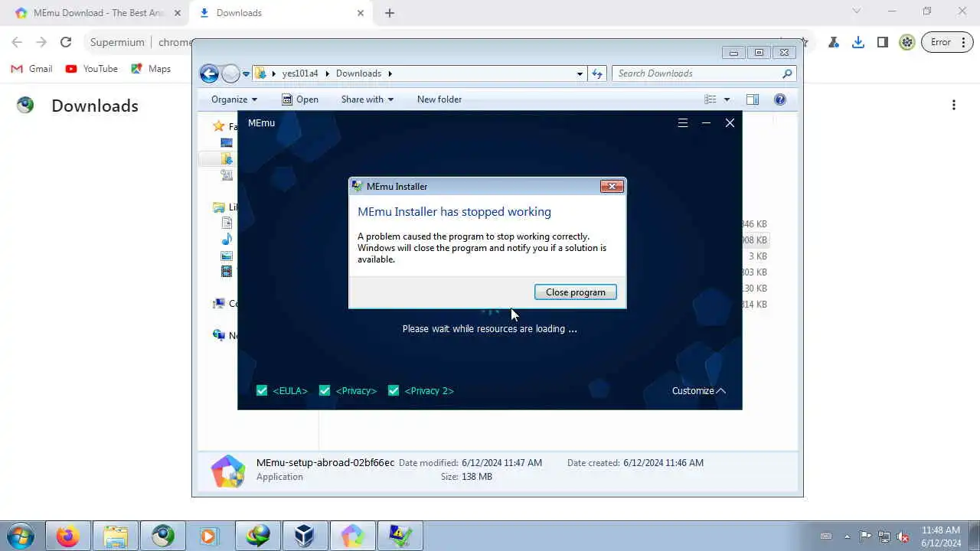Open Explorer view options dropdown arrow

click(x=727, y=99)
